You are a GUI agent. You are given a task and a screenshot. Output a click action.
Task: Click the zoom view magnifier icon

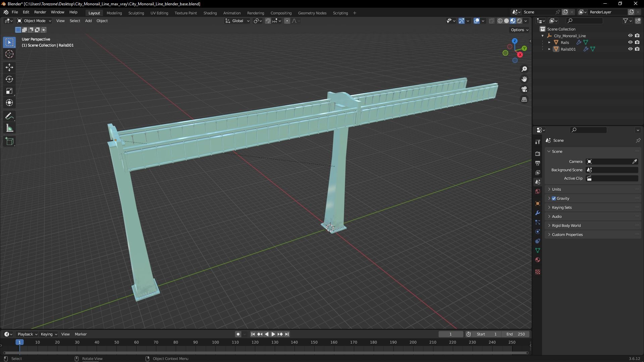pos(524,69)
